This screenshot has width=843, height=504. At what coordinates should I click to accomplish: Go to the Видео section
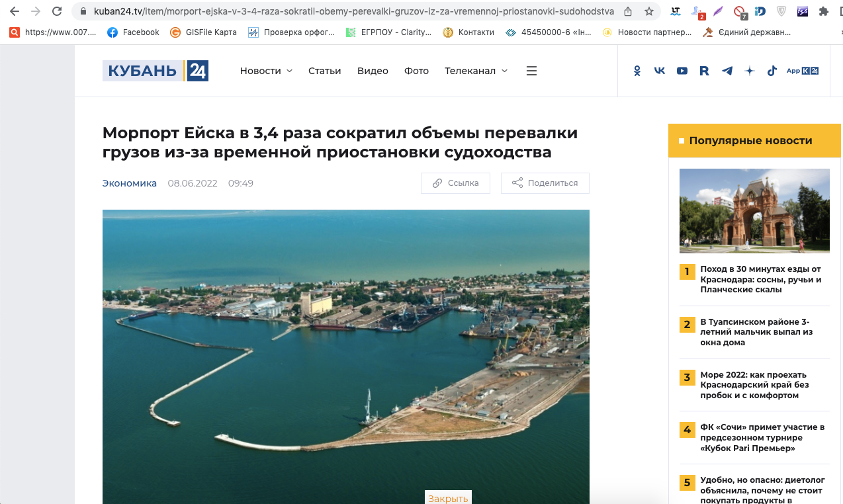pyautogui.click(x=373, y=71)
